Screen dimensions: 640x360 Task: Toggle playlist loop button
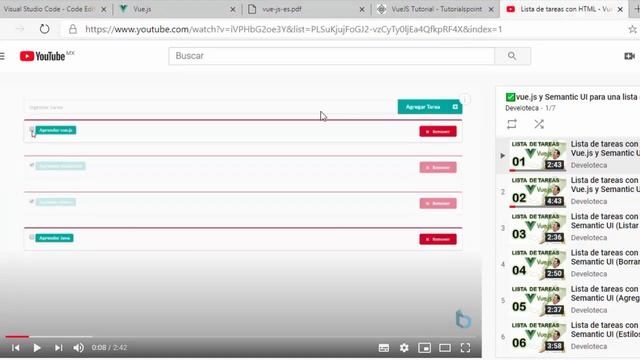[512, 124]
